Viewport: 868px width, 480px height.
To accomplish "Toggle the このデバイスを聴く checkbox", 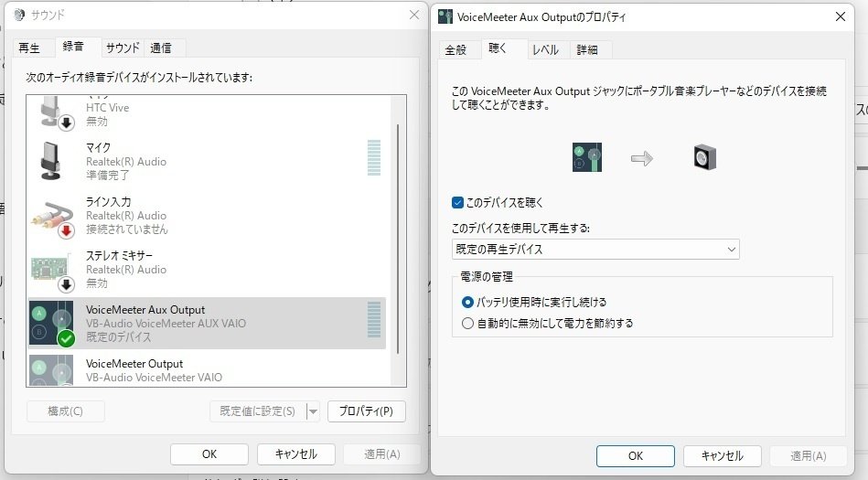I will click(x=457, y=203).
